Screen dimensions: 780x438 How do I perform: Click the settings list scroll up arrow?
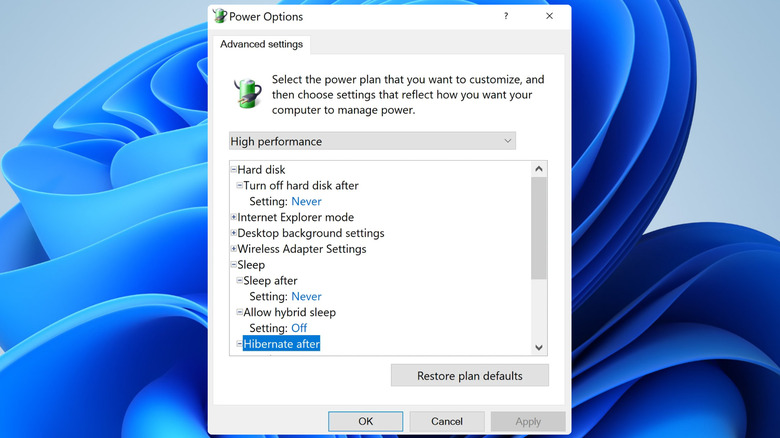(x=539, y=169)
